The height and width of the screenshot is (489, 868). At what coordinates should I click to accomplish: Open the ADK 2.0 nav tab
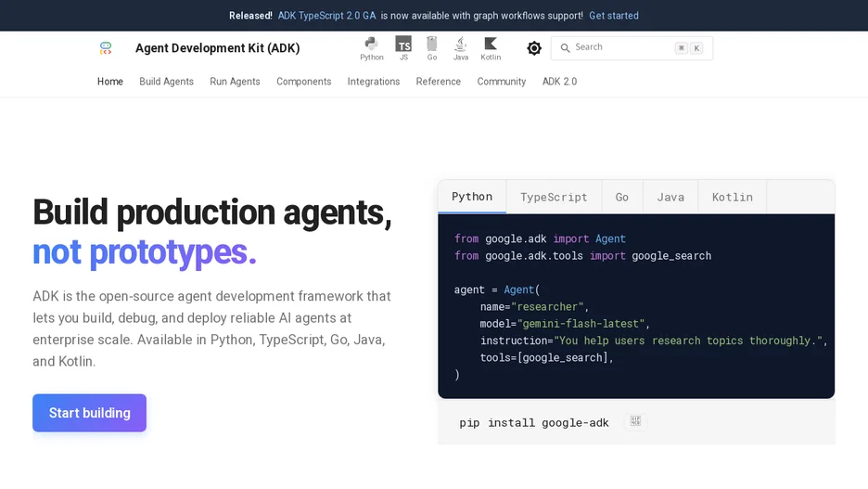tap(560, 82)
